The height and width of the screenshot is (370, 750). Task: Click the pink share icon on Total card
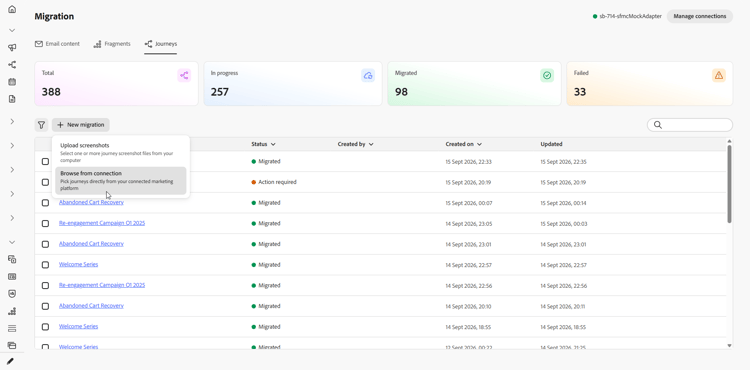[x=184, y=75]
